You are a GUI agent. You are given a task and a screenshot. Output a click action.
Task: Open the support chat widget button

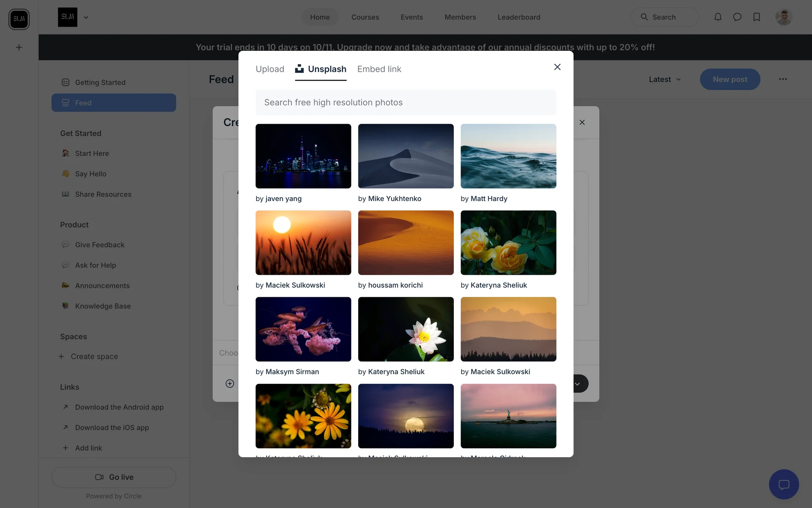point(784,484)
